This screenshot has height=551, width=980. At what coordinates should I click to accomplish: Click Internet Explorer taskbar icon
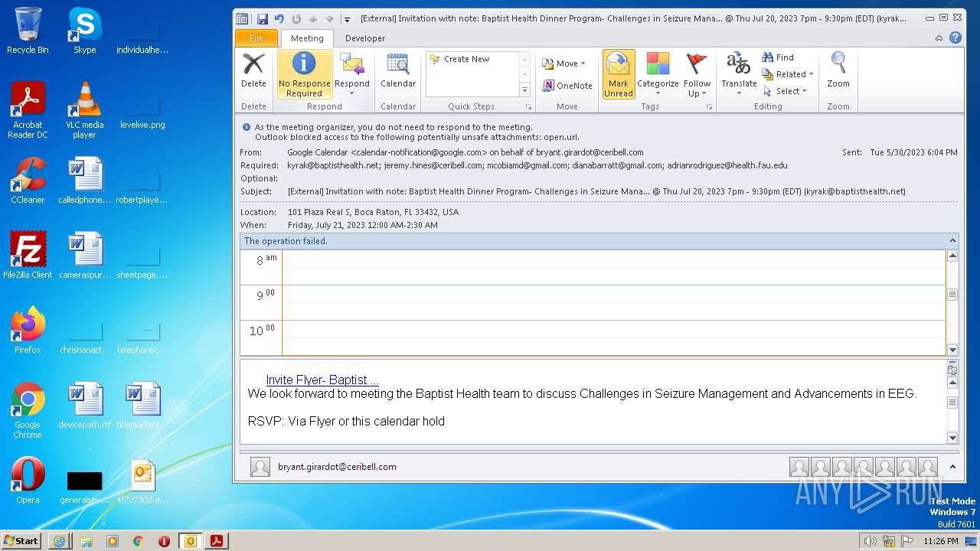59,541
